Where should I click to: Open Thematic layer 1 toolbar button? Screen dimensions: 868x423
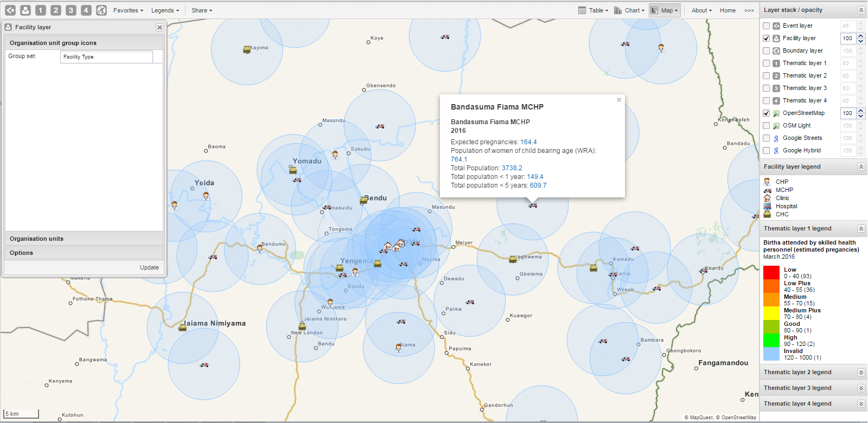(41, 10)
